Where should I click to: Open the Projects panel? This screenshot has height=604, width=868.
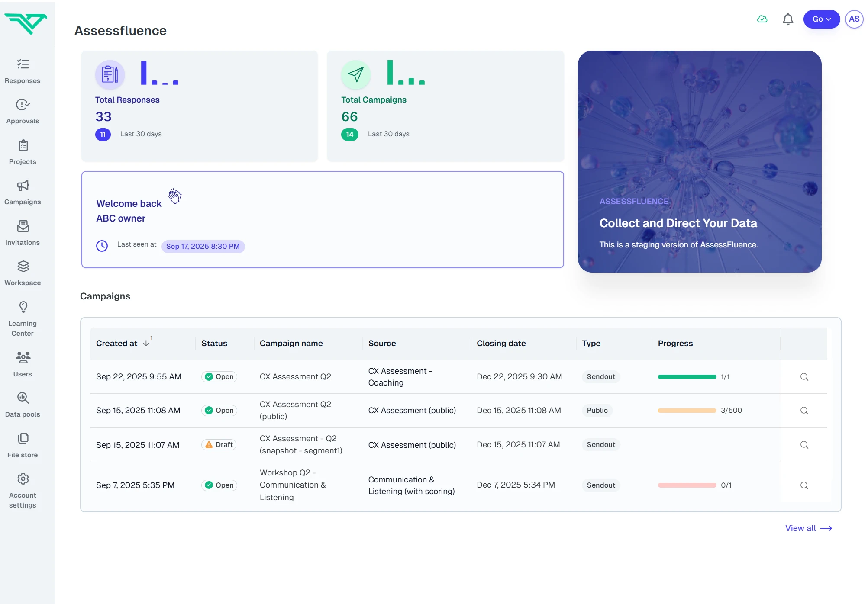pyautogui.click(x=23, y=151)
